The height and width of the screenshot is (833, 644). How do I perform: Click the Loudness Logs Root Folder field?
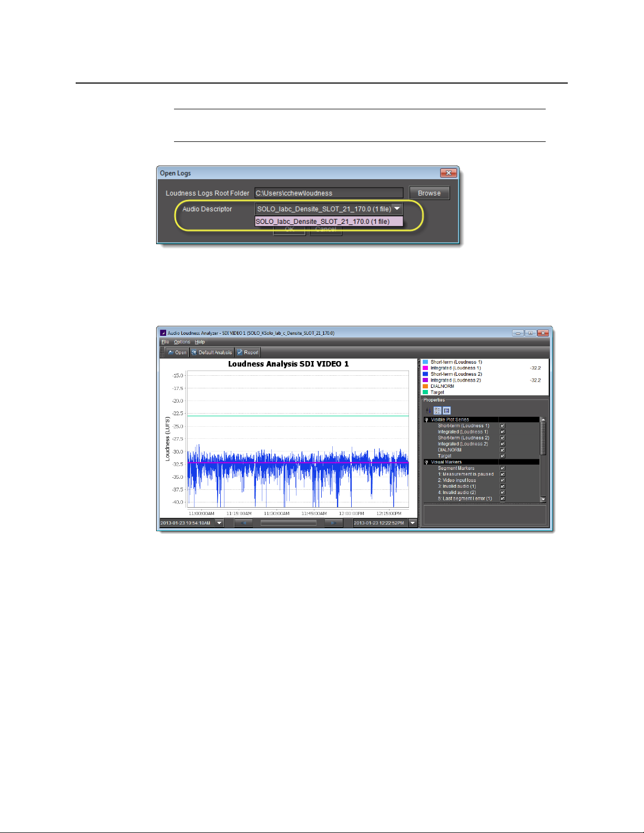click(x=329, y=193)
